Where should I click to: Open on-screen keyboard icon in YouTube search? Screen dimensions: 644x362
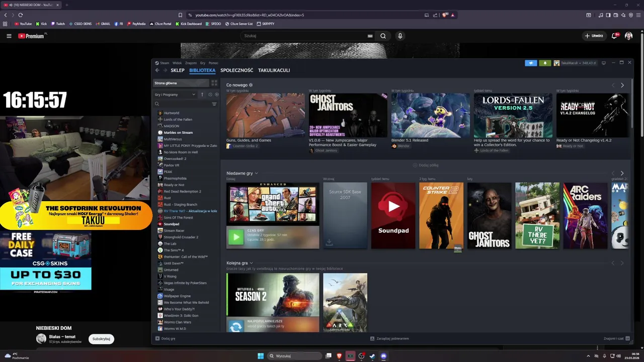[370, 36]
